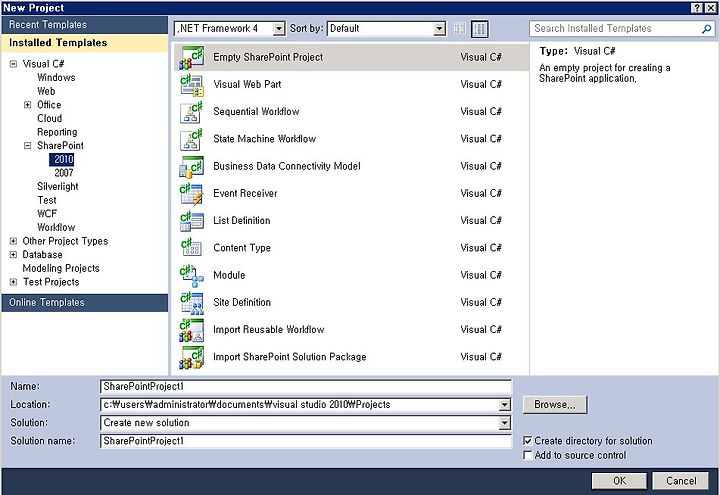
Task: Select the Web category
Action: click(x=46, y=91)
